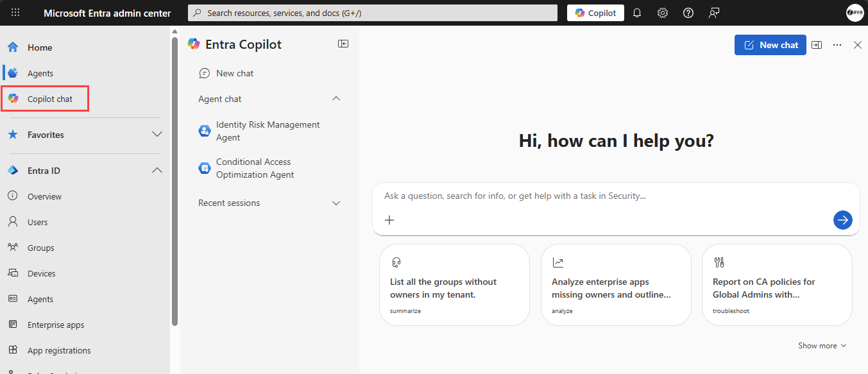The width and height of the screenshot is (868, 374).
Task: Select the Report on CA policies card
Action: [x=777, y=285]
